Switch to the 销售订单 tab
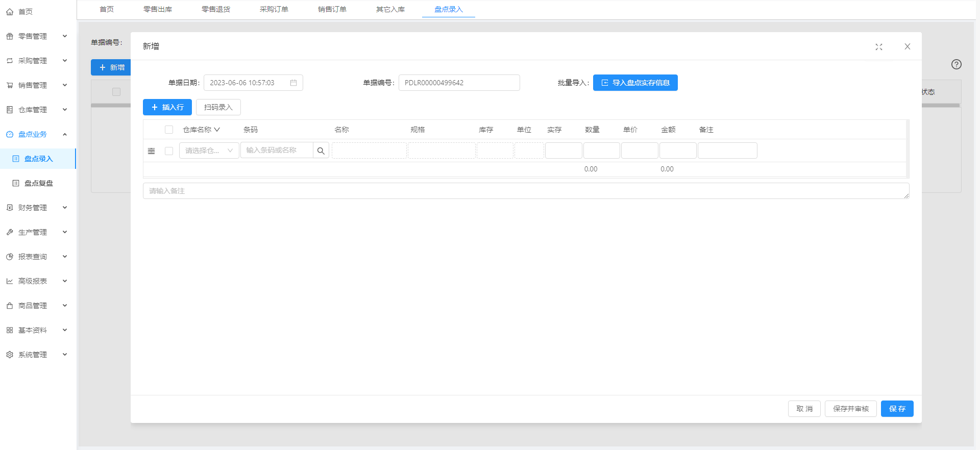The image size is (980, 450). pos(332,9)
